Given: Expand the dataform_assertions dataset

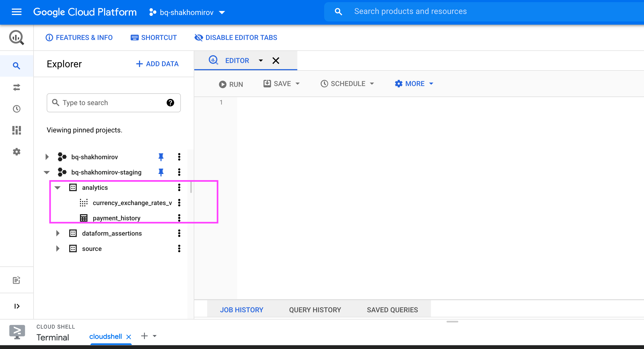Looking at the screenshot, I should (58, 233).
